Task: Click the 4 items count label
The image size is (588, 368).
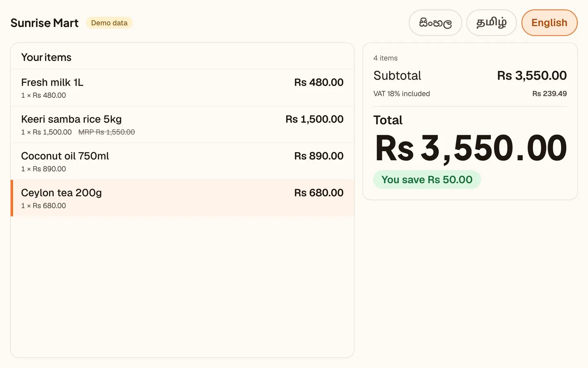Action: coord(385,58)
